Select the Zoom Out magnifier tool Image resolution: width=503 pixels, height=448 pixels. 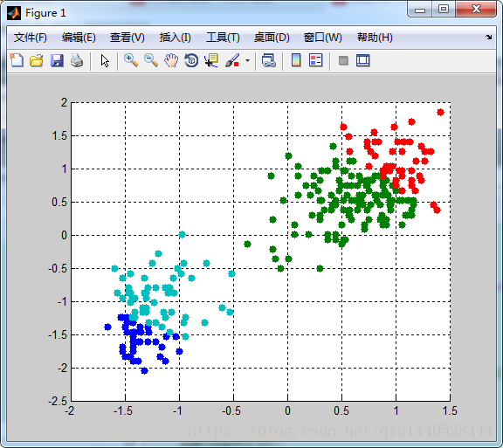[151, 60]
